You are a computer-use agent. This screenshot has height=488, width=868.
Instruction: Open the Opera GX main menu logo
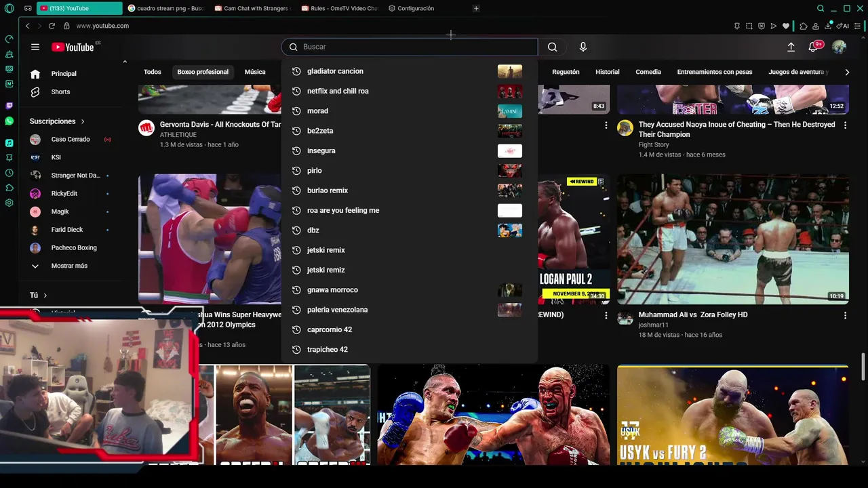tap(9, 8)
